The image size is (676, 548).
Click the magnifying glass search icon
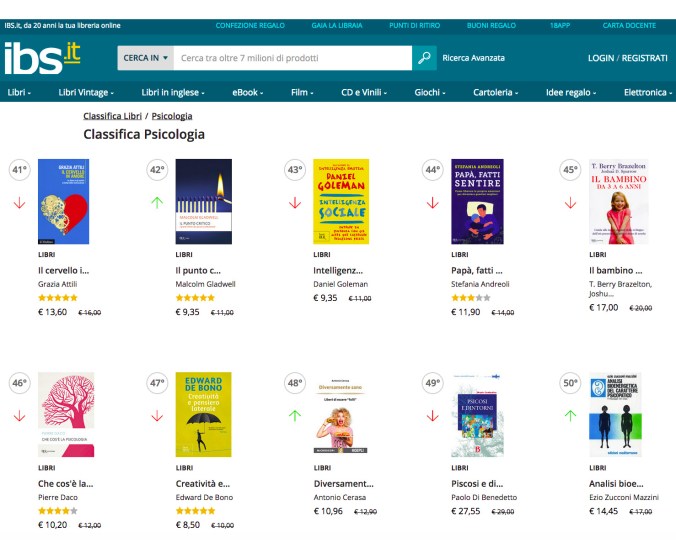[x=425, y=58]
